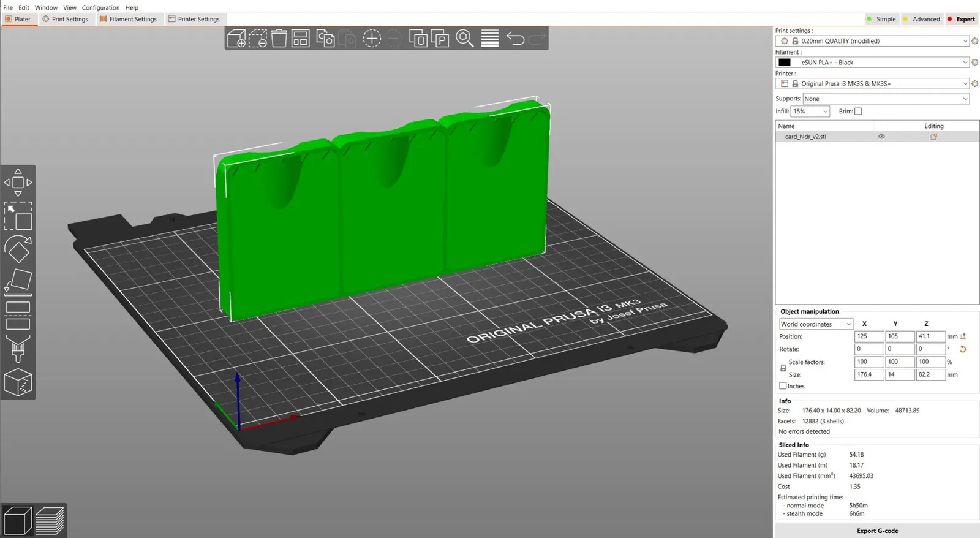Click the Add object icon in top toolbar

[x=236, y=39]
